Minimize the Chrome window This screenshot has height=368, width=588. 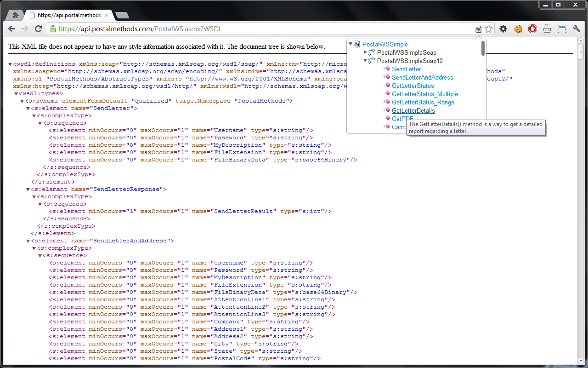(x=546, y=5)
